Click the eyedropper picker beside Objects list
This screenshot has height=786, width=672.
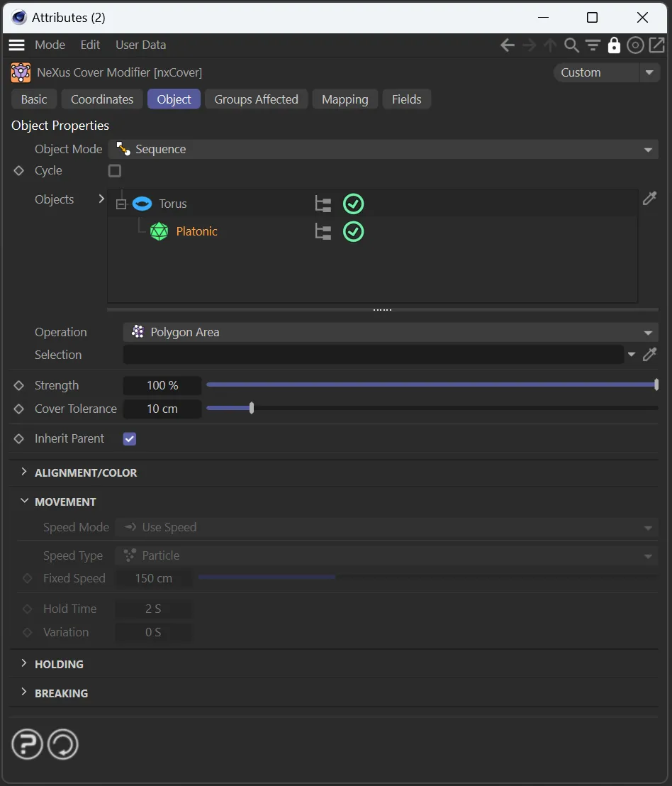649,199
